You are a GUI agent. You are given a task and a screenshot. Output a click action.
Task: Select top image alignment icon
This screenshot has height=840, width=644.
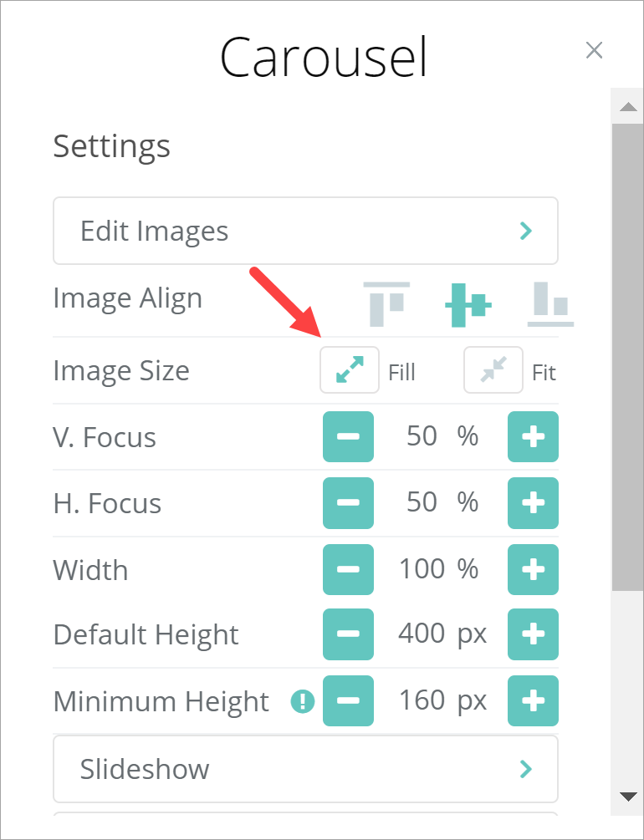pos(386,303)
